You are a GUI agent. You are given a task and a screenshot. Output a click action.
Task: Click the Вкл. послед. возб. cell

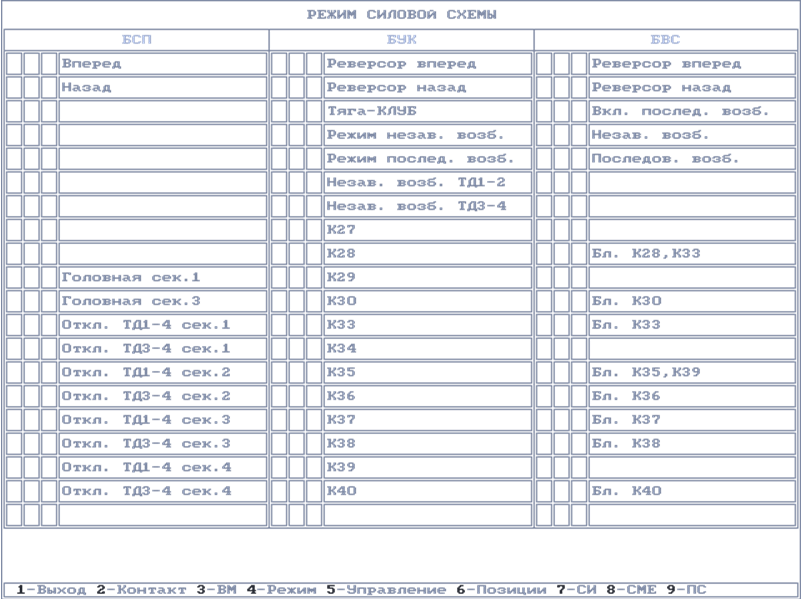[x=692, y=111]
